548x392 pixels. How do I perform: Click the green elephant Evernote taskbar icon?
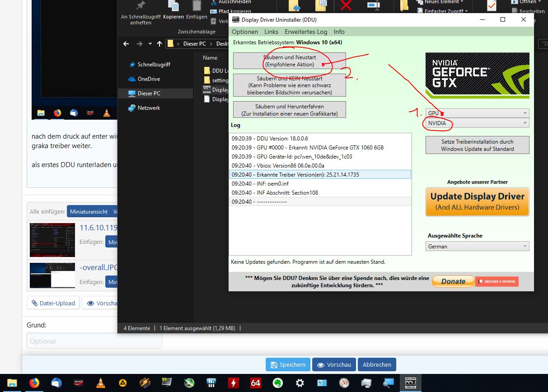coord(277,383)
